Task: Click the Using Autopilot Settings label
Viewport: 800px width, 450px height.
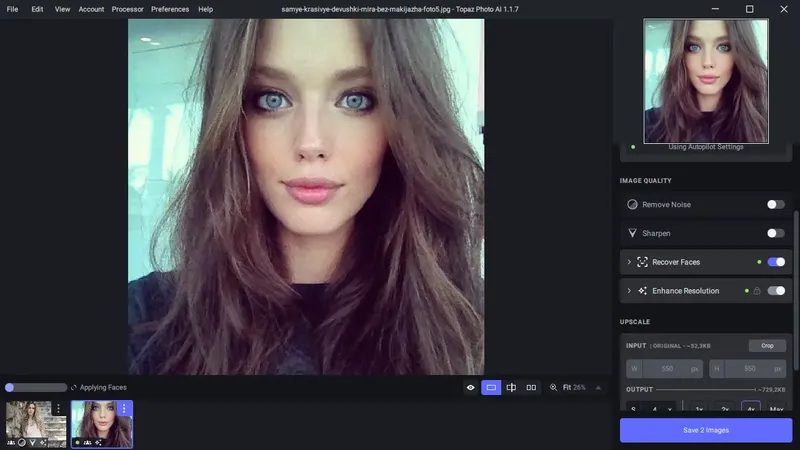Action: coord(706,147)
